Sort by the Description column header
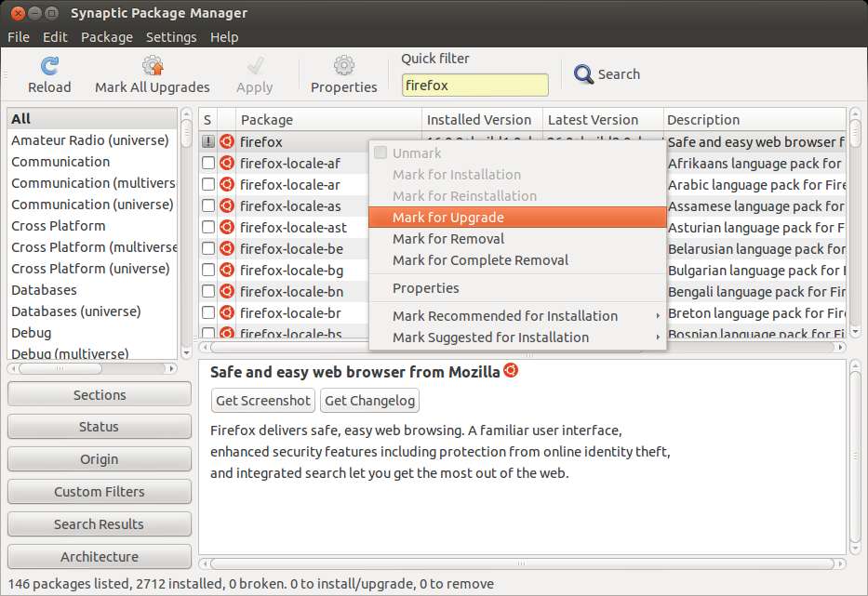Image resolution: width=868 pixels, height=596 pixels. [x=754, y=120]
